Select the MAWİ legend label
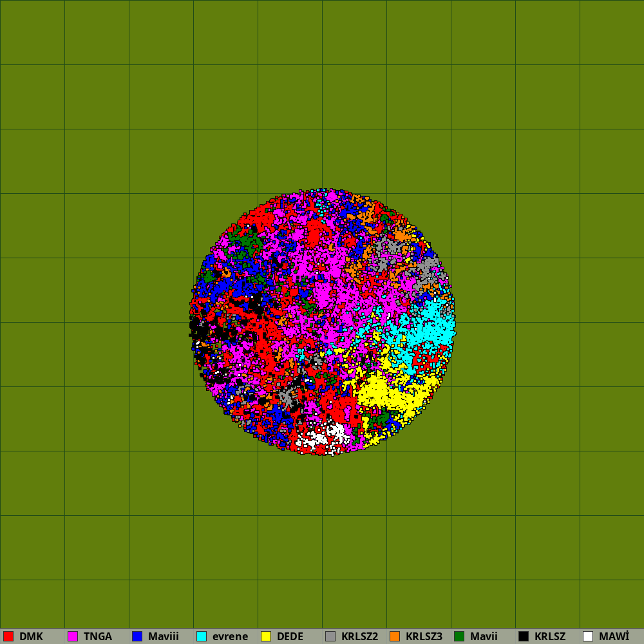This screenshot has width=644, height=644. (614, 636)
